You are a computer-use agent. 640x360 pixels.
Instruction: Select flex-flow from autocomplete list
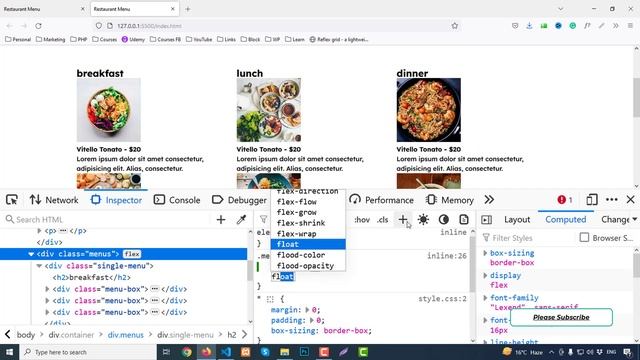click(308, 202)
